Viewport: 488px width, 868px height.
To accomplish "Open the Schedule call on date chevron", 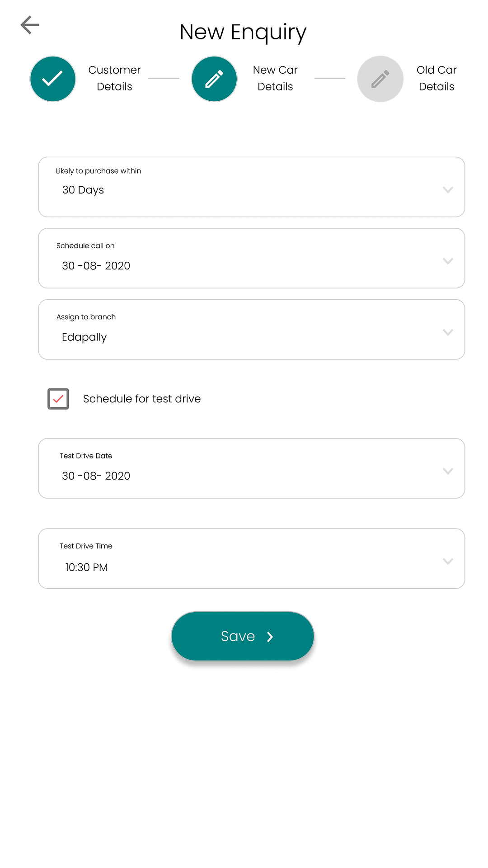I will pos(448,261).
